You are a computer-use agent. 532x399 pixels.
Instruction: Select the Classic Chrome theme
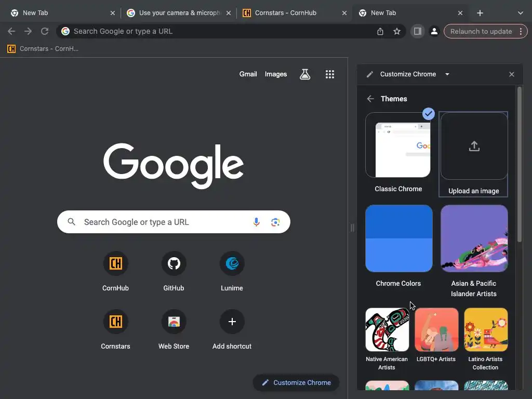coord(398,153)
